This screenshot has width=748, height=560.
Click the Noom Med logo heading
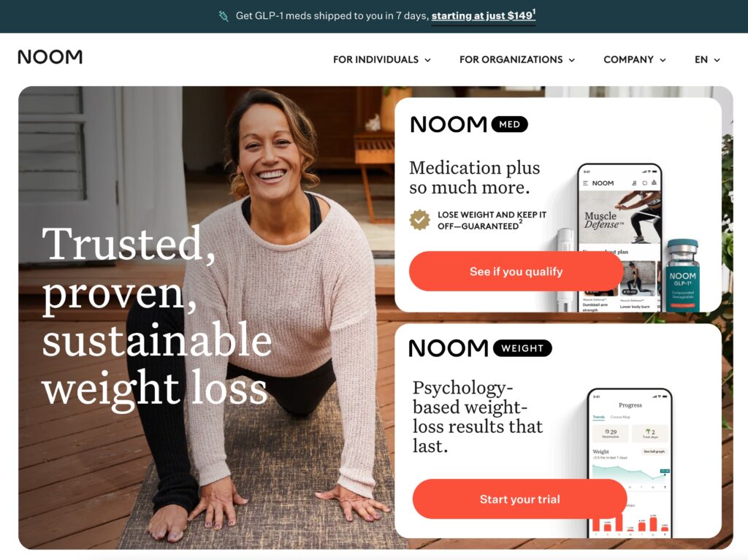pos(469,125)
